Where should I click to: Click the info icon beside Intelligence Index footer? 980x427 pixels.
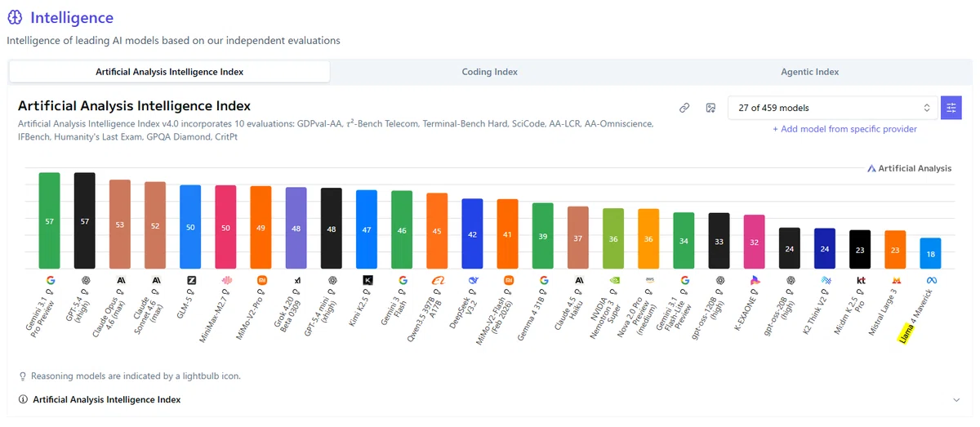[22, 400]
